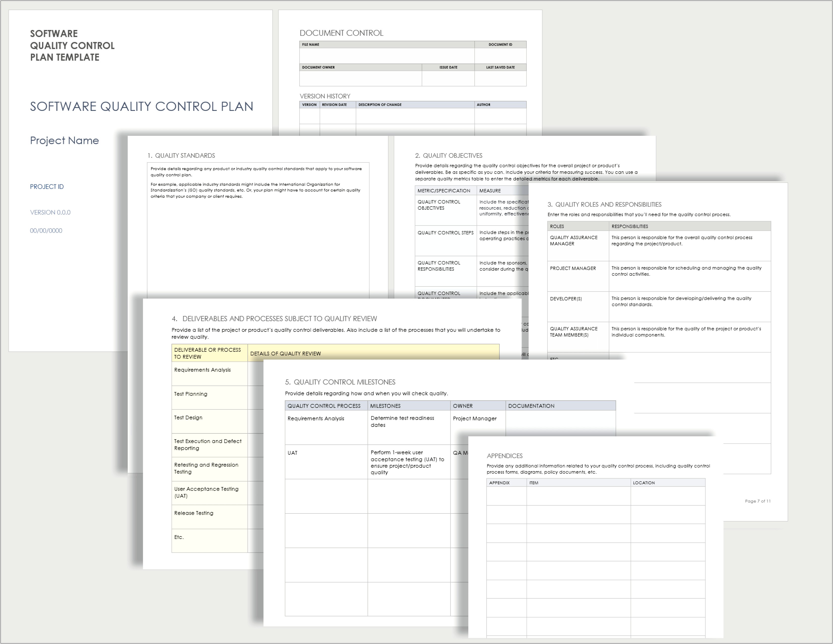This screenshot has height=644, width=833.
Task: Click the 'ROLES' column header
Action: (x=578, y=226)
